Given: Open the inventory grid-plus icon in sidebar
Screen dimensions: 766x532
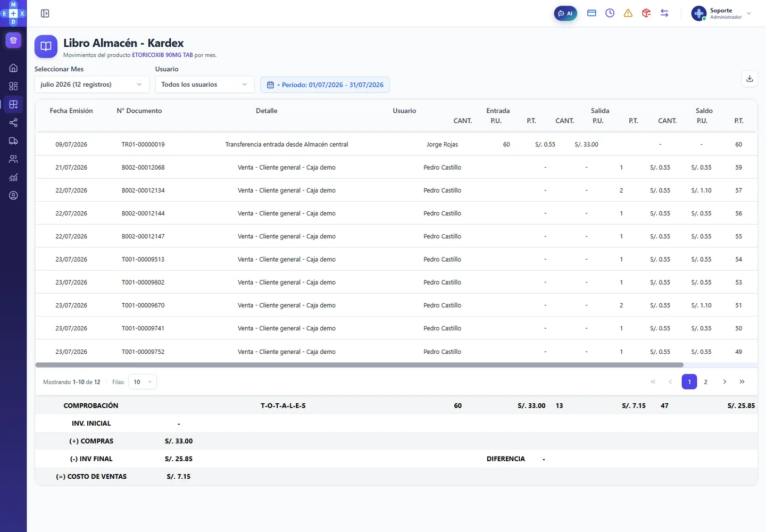Looking at the screenshot, I should (x=13, y=104).
